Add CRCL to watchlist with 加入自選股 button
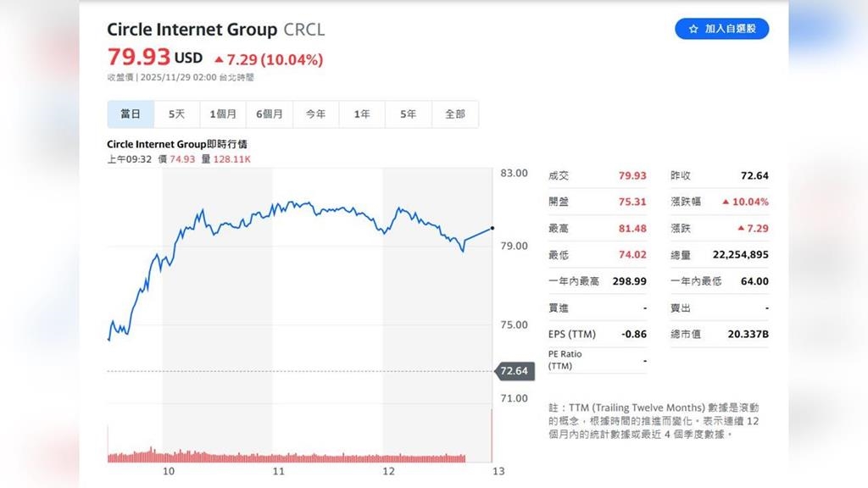 721,29
